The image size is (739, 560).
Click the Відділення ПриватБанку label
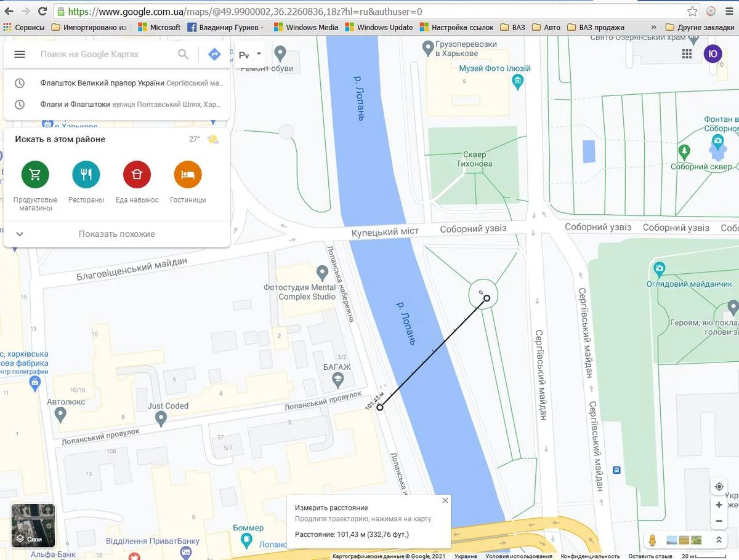tap(153, 542)
